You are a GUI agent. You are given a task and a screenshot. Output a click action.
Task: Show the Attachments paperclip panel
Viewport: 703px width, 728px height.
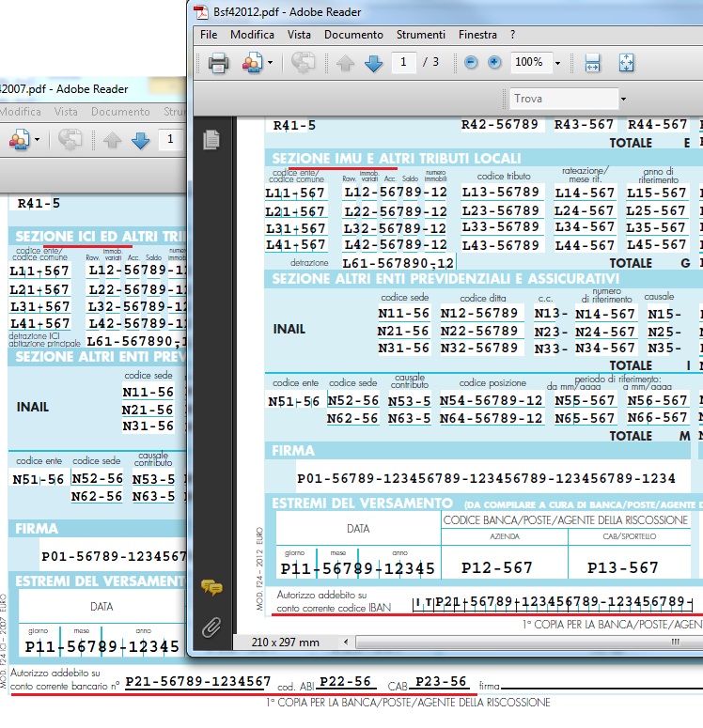[211, 627]
